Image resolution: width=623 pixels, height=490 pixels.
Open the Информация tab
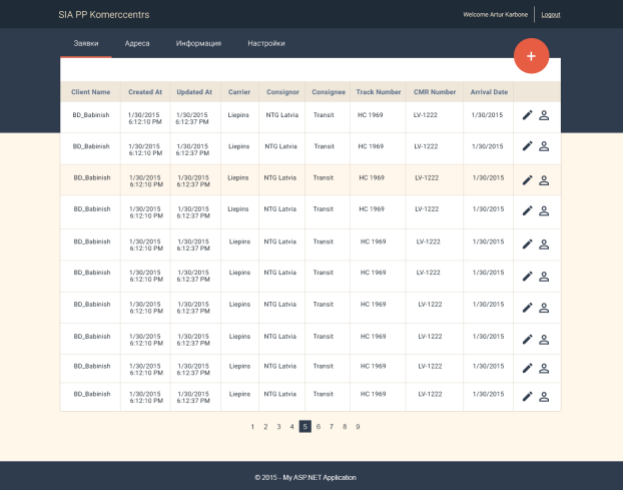(198, 44)
